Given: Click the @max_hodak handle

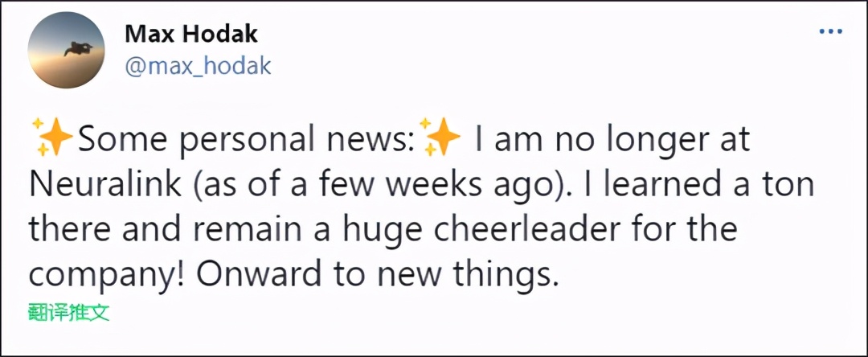Looking at the screenshot, I should tap(198, 66).
